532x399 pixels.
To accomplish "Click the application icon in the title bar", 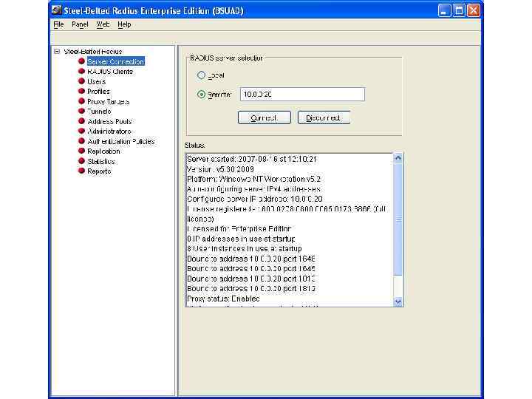I will tap(57, 10).
